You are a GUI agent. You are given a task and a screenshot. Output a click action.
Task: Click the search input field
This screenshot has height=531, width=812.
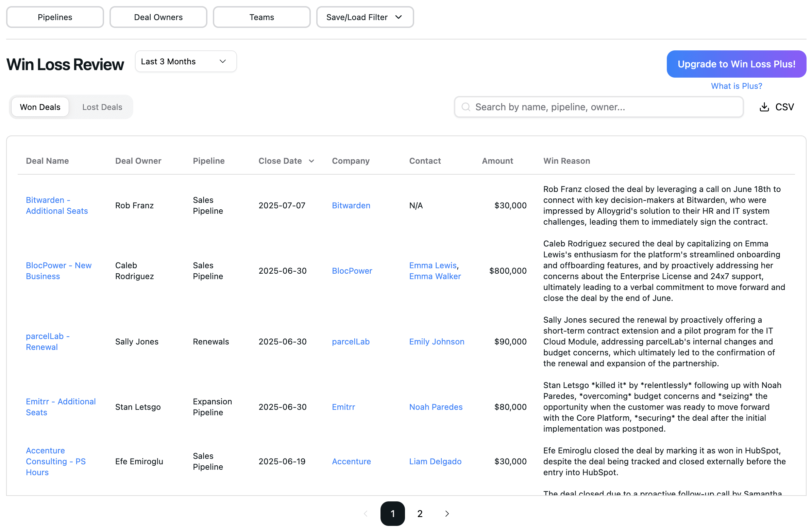point(598,107)
